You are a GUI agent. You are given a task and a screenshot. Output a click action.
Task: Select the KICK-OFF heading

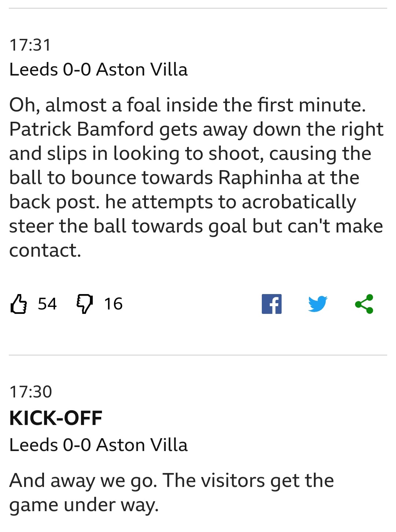coord(56,418)
